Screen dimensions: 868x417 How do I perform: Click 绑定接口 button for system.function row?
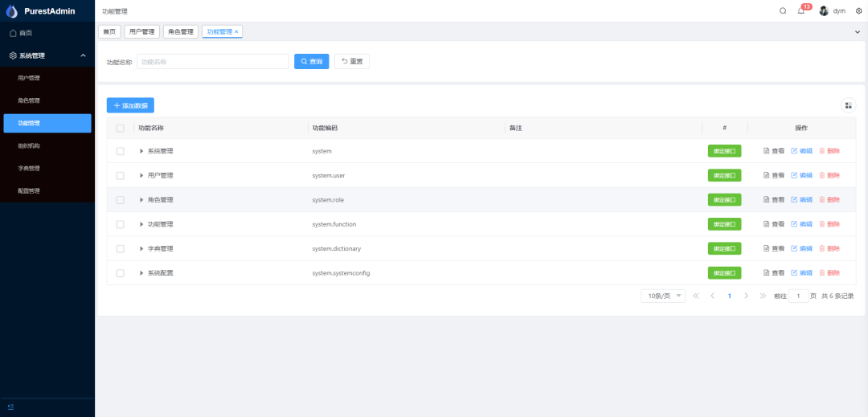click(724, 224)
